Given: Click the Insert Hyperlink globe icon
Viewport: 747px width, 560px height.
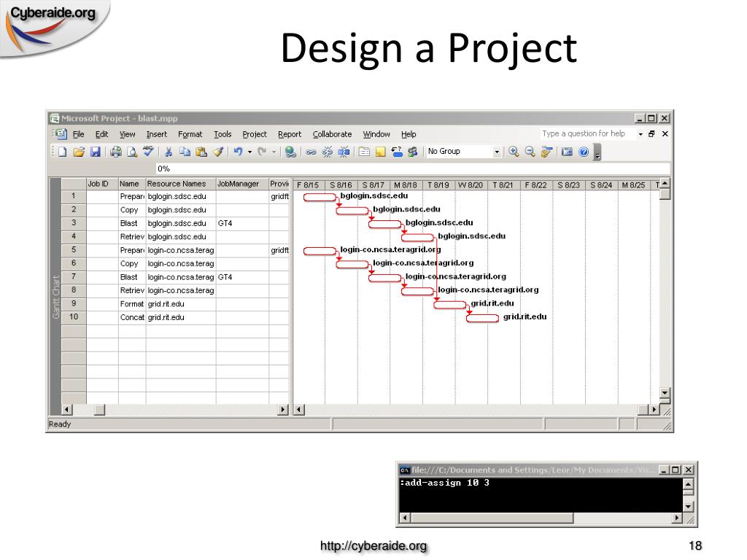Looking at the screenshot, I should pyautogui.click(x=290, y=152).
